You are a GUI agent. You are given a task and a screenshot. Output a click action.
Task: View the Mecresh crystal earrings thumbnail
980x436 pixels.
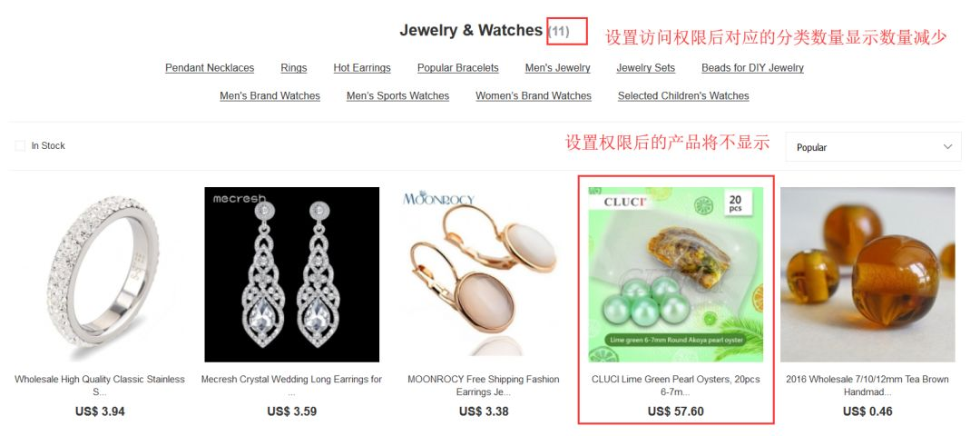coord(292,274)
